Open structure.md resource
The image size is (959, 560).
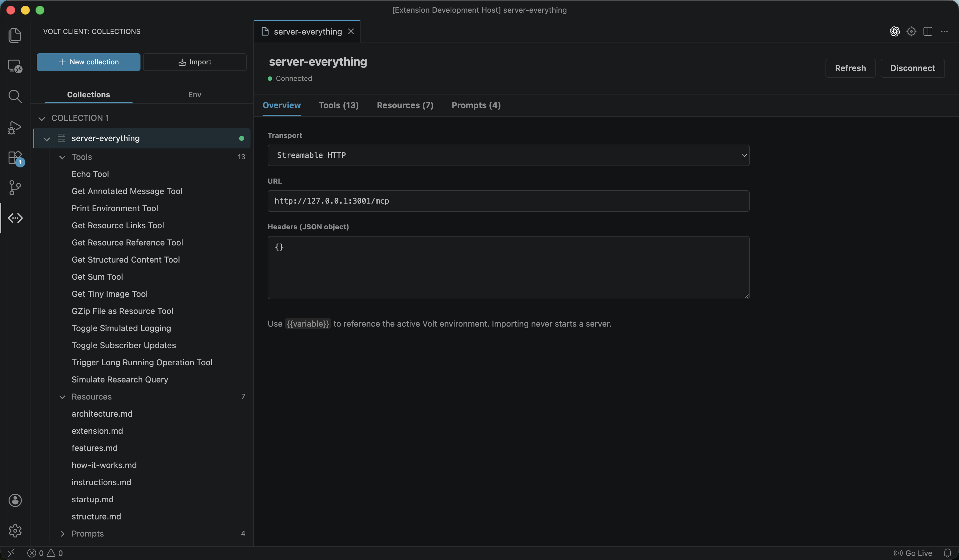(96, 517)
